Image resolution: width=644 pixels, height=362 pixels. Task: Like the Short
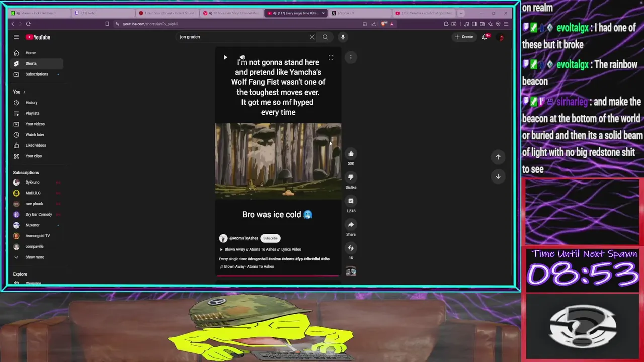[x=351, y=154]
